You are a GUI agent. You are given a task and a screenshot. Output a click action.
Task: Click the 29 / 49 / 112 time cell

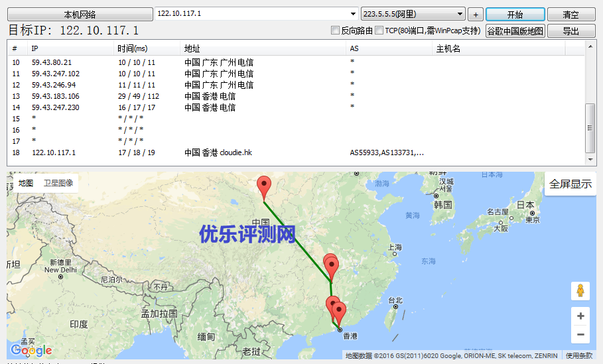coord(139,96)
